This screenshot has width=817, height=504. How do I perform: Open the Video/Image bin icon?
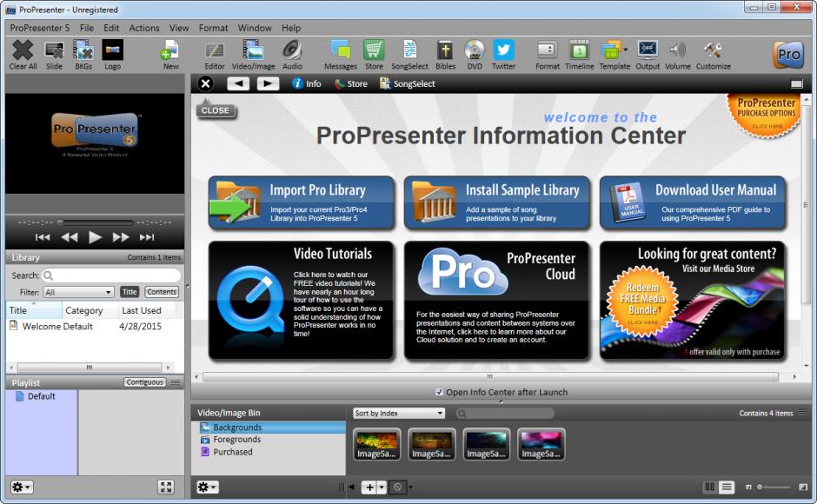[x=253, y=55]
